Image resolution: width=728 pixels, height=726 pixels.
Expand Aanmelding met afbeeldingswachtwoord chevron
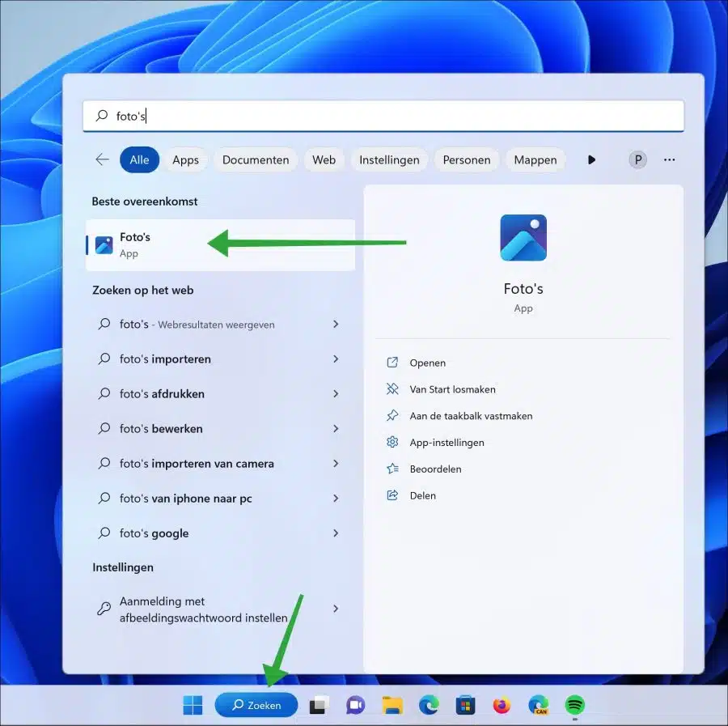pyautogui.click(x=336, y=608)
